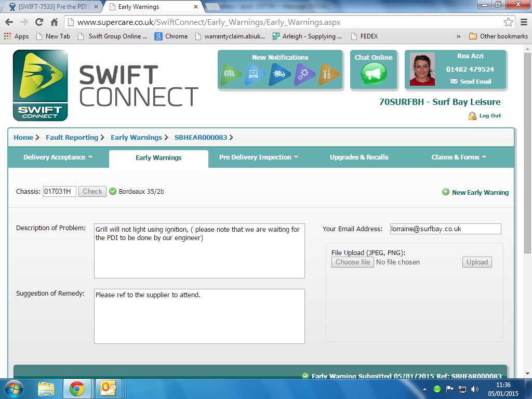Open the New Tab bookmark

coord(53,36)
